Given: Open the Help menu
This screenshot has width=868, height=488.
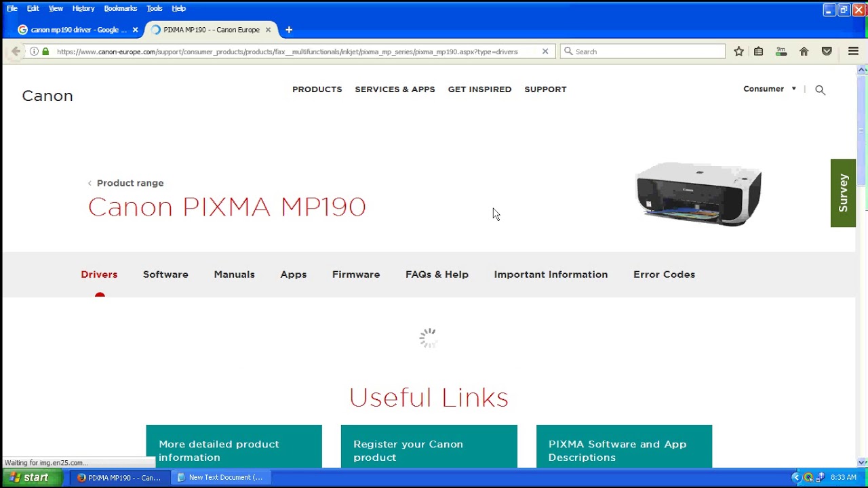Looking at the screenshot, I should pyautogui.click(x=178, y=8).
